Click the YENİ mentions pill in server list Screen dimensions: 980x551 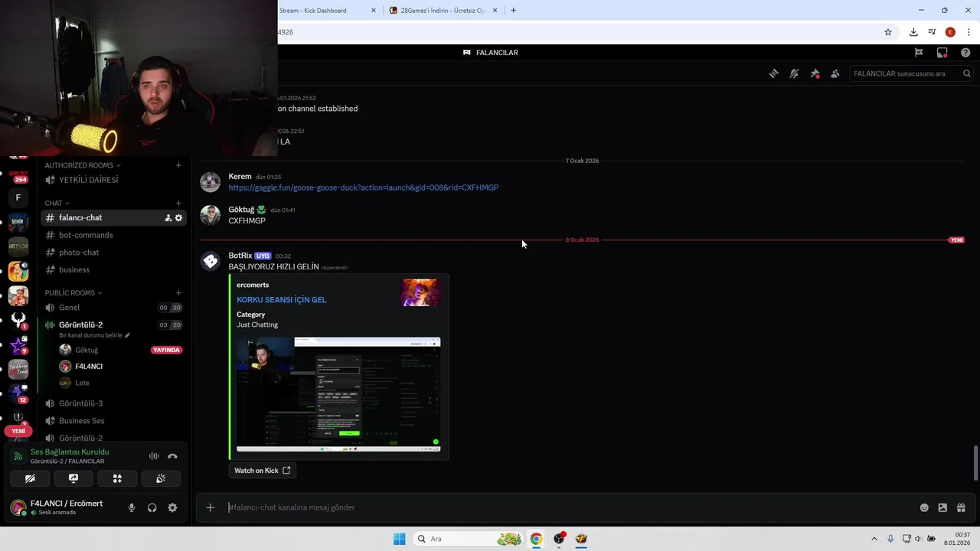18,431
